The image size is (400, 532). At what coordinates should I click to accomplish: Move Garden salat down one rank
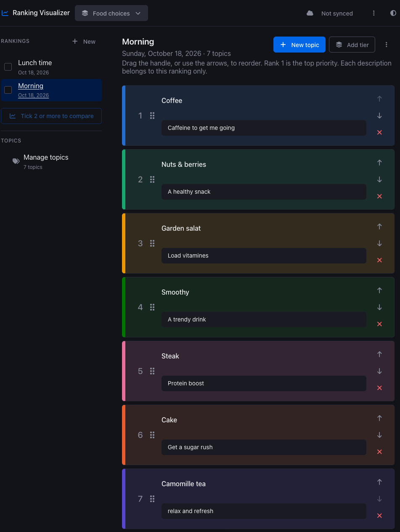coord(379,243)
